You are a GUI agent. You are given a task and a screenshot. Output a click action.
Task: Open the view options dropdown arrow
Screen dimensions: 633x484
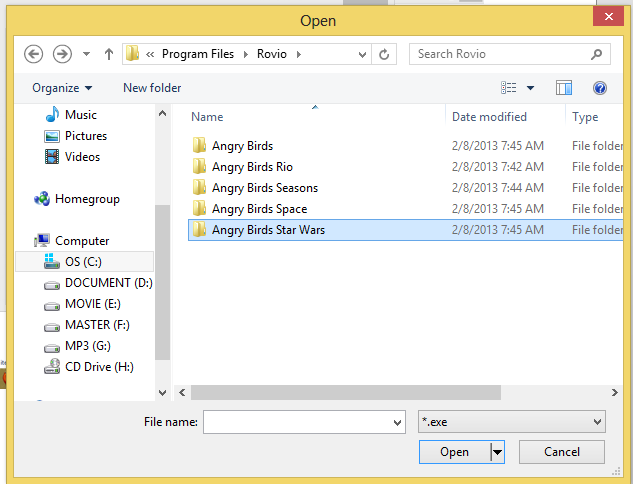(530, 88)
